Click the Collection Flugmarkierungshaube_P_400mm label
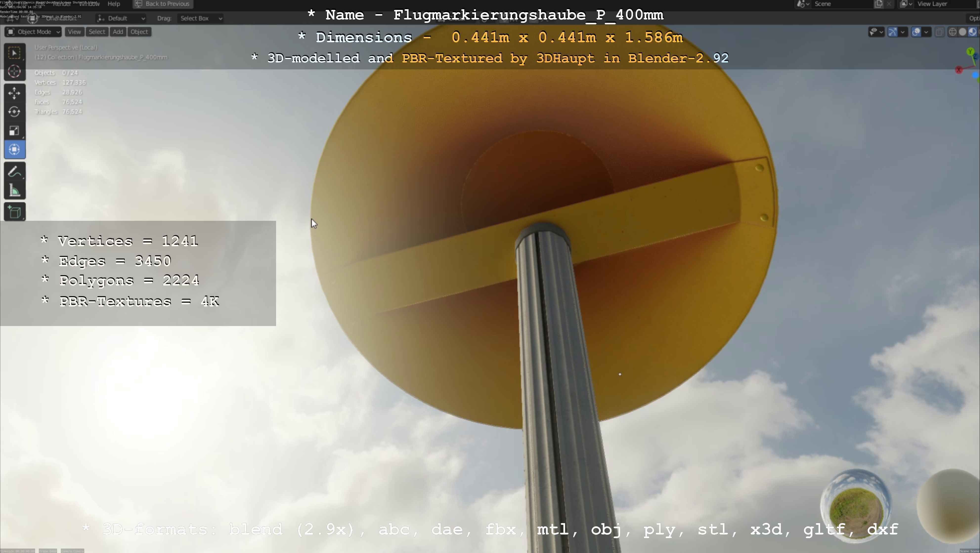The width and height of the screenshot is (980, 553). point(101,57)
